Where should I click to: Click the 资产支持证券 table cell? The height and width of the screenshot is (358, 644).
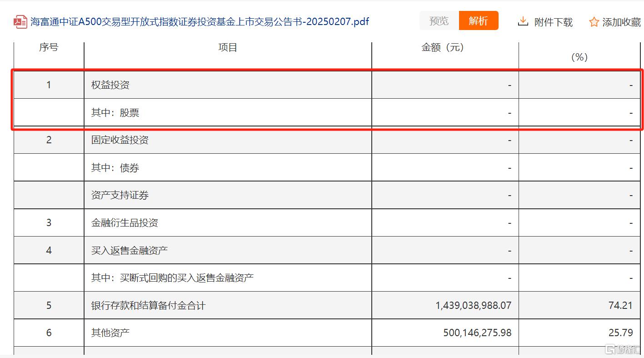(120, 195)
